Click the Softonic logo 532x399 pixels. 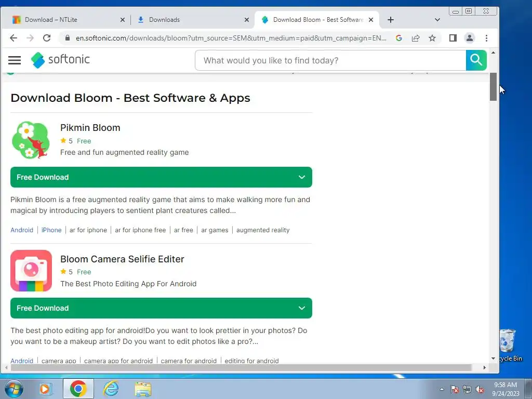coord(60,60)
